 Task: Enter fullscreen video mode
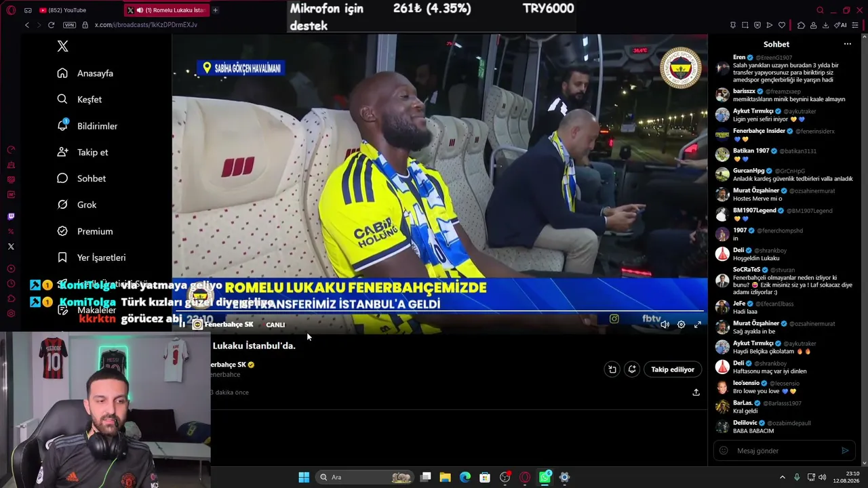coord(697,325)
